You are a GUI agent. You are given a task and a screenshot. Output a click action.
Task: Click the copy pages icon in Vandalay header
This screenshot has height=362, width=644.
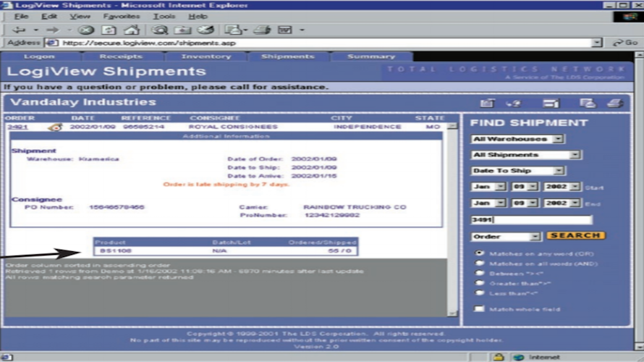pyautogui.click(x=588, y=103)
